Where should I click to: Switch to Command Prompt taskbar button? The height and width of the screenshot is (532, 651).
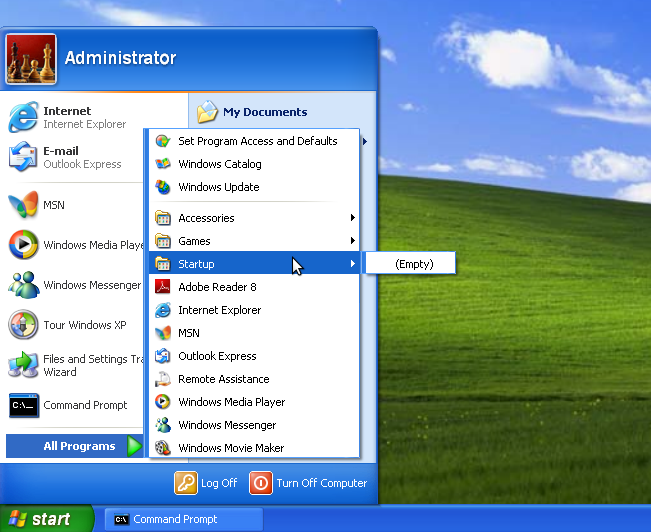tap(184, 519)
